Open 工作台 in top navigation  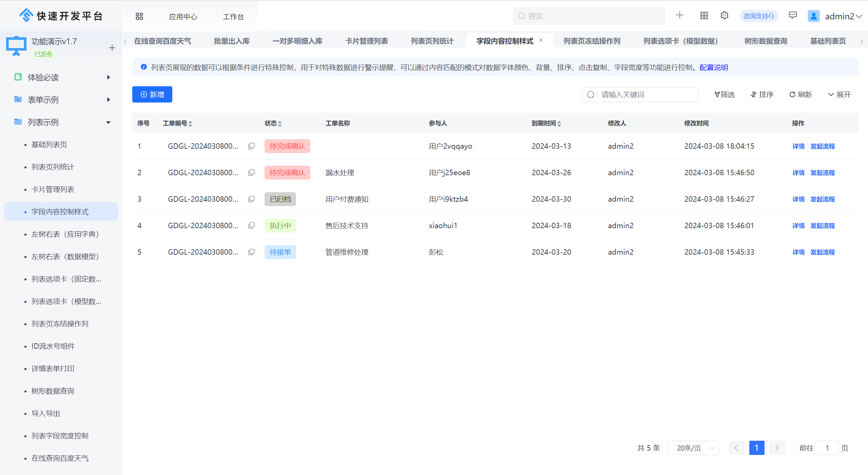tap(233, 17)
